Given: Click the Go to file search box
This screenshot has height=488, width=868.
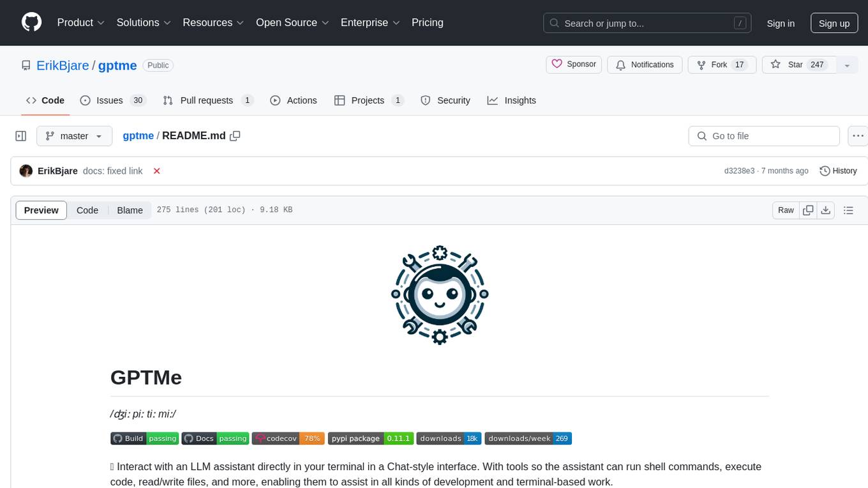Looking at the screenshot, I should [x=764, y=136].
